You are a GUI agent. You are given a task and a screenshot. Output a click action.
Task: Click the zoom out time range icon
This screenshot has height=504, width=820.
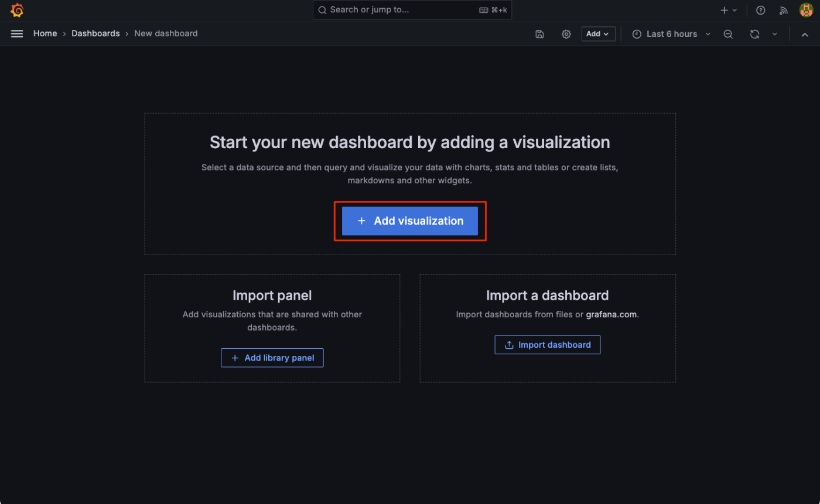click(728, 34)
